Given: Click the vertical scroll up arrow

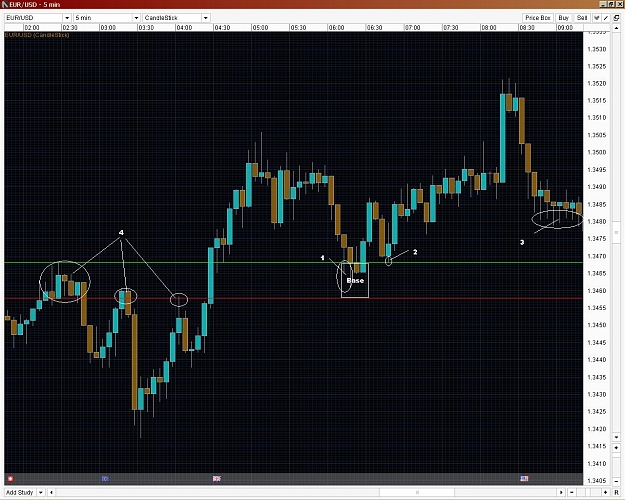Looking at the screenshot, I should click(x=616, y=28).
